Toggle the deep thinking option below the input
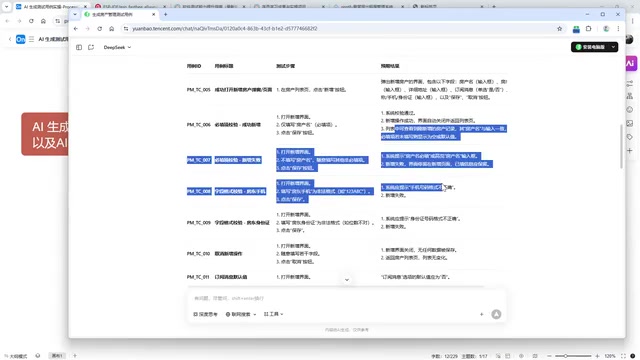This screenshot has width=640, height=360. tap(205, 314)
